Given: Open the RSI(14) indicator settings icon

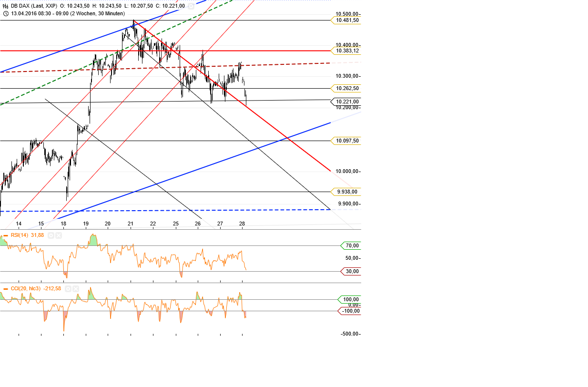Looking at the screenshot, I should 51,235.
